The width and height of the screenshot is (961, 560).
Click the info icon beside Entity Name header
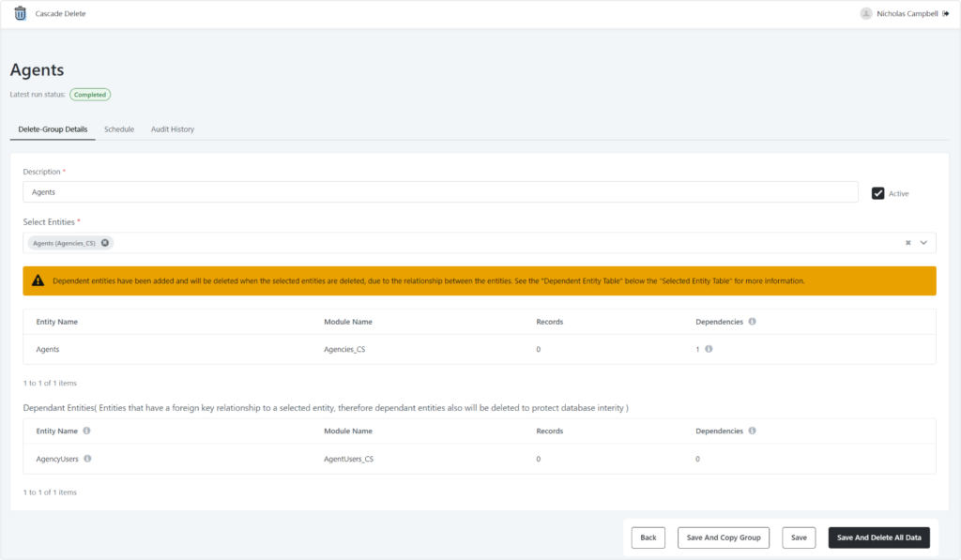[x=86, y=431]
